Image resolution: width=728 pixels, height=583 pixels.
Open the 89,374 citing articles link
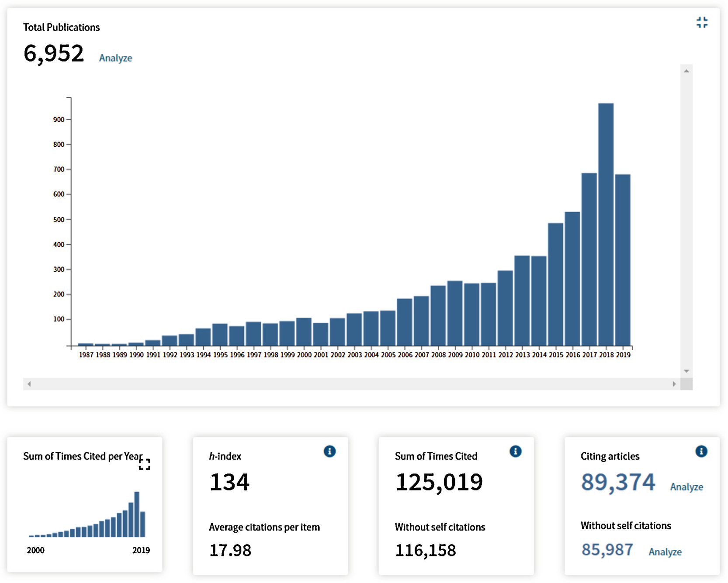(x=618, y=483)
